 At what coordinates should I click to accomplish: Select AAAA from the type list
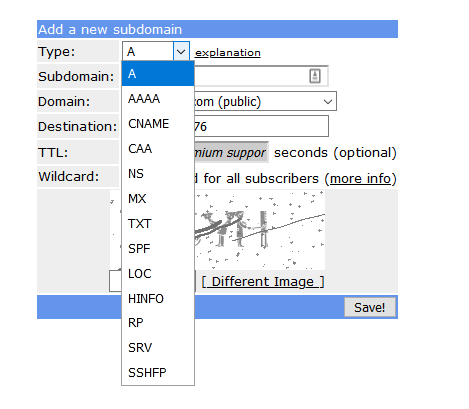click(x=158, y=99)
